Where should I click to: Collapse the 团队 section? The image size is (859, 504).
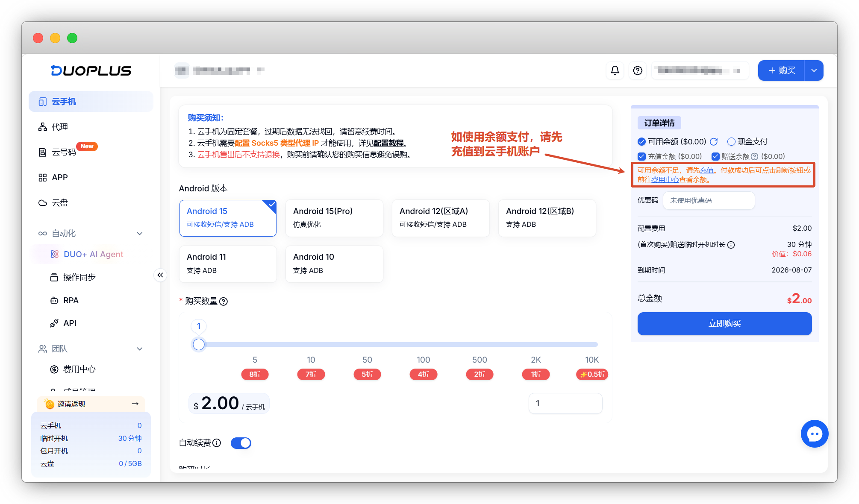click(139, 349)
